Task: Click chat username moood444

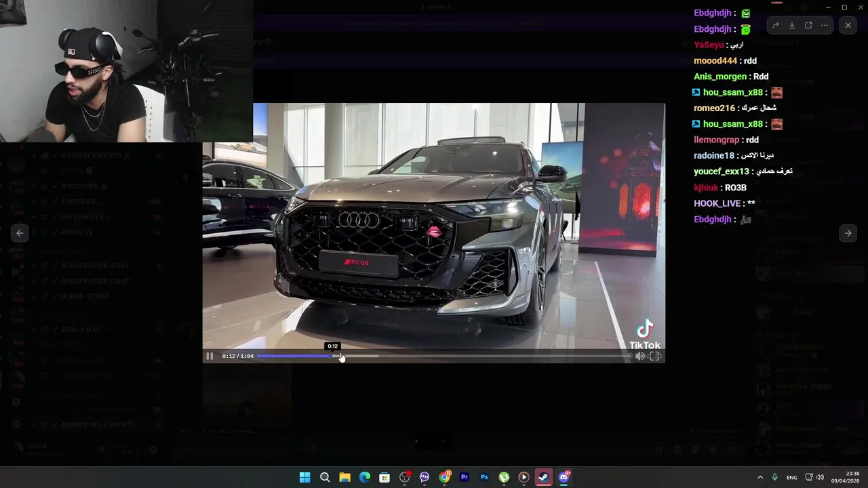Action: pos(715,61)
